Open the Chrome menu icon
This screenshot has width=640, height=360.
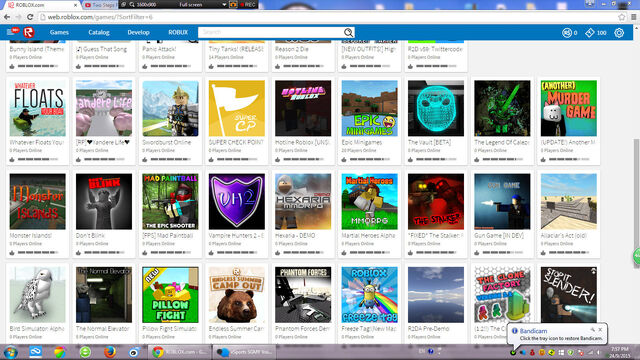click(633, 17)
